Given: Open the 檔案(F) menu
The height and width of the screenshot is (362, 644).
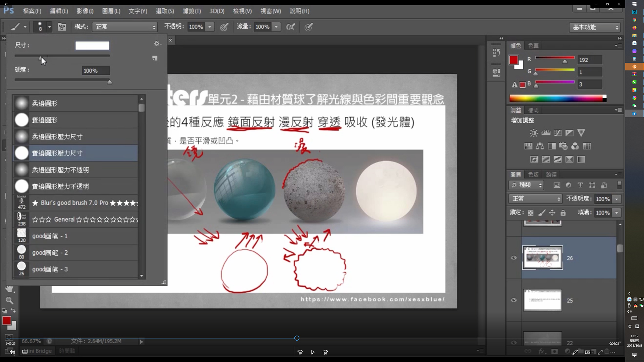Looking at the screenshot, I should tap(32, 11).
